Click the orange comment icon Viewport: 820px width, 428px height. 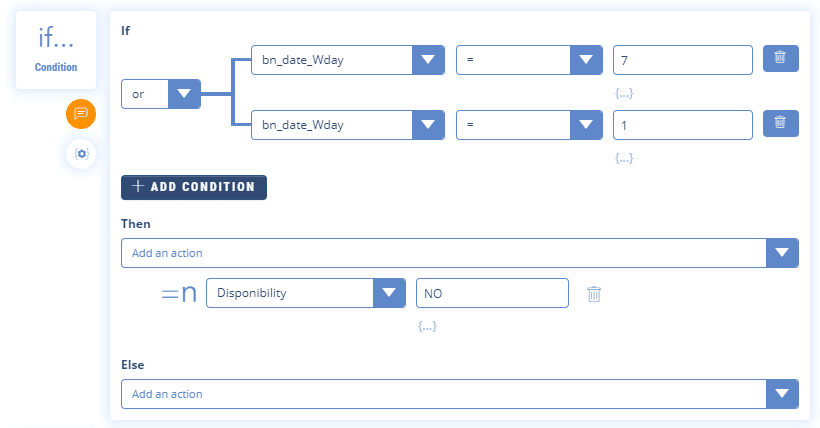click(81, 114)
